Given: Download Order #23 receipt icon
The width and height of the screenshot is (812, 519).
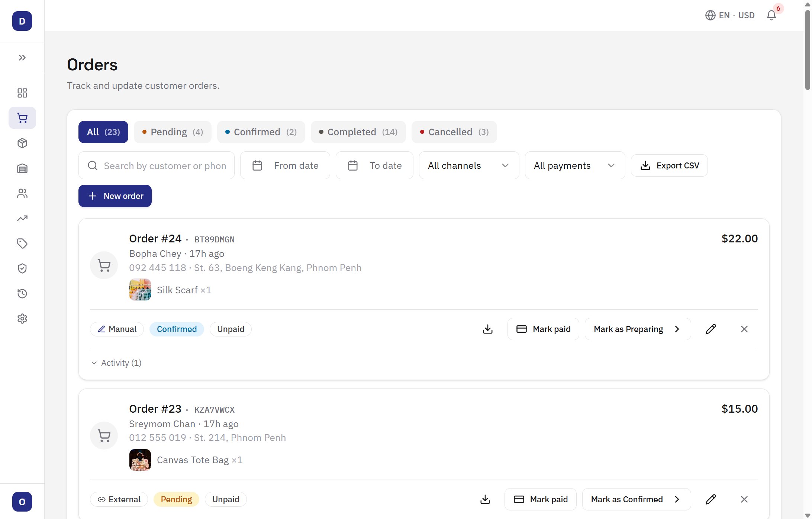Looking at the screenshot, I should tap(485, 499).
